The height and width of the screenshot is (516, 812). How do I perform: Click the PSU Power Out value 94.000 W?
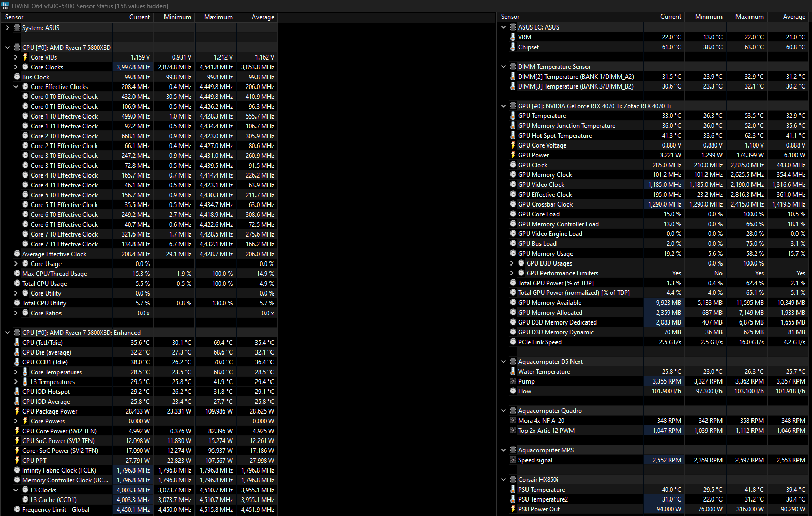point(669,509)
